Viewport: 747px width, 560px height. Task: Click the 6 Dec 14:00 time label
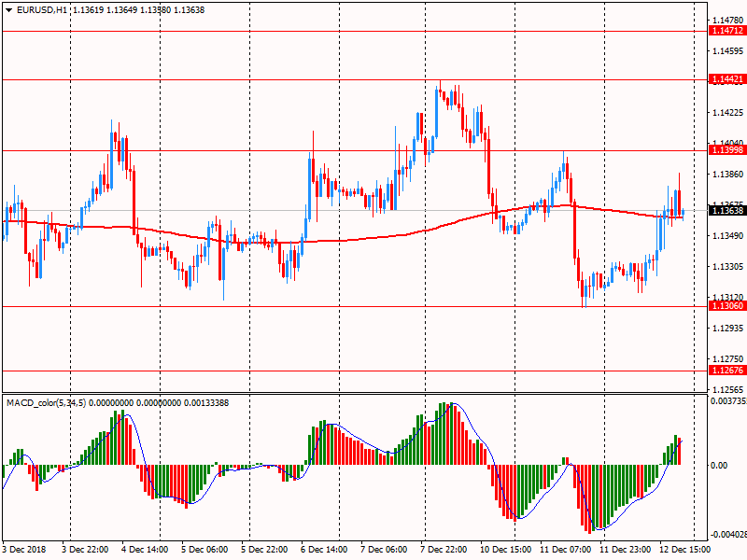point(324,550)
